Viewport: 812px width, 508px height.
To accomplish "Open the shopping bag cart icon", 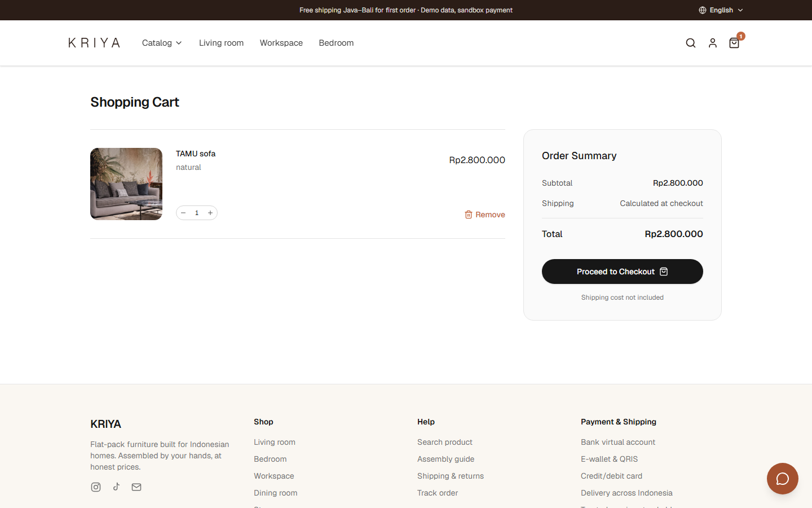I will (x=734, y=43).
